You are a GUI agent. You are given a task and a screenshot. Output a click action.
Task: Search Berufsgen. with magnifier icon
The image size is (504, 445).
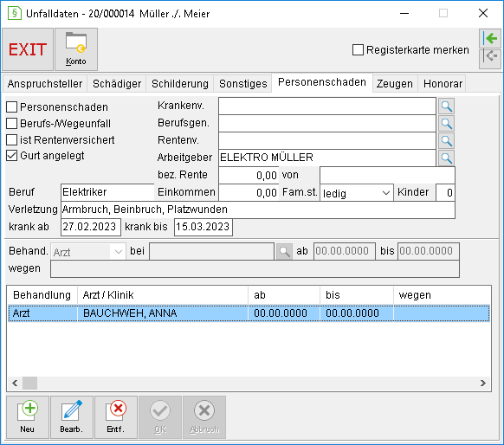pyautogui.click(x=447, y=124)
